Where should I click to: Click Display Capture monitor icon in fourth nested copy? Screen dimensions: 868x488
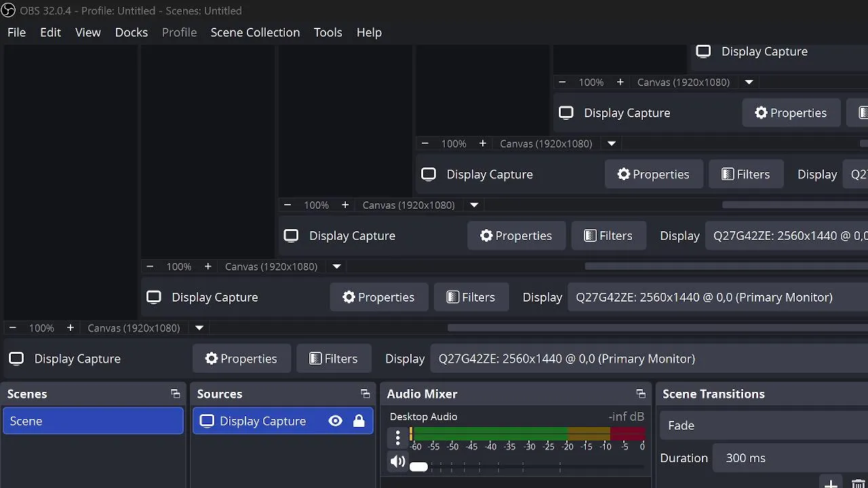click(566, 113)
